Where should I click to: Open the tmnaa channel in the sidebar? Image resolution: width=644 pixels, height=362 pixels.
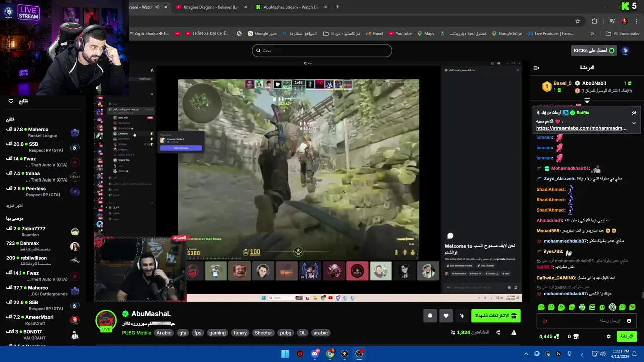[43, 176]
